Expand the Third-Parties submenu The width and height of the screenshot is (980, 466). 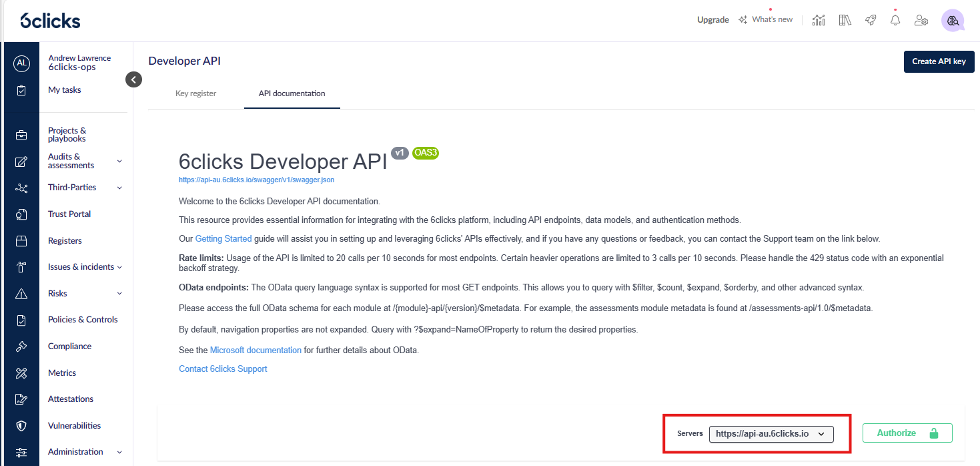tap(119, 188)
